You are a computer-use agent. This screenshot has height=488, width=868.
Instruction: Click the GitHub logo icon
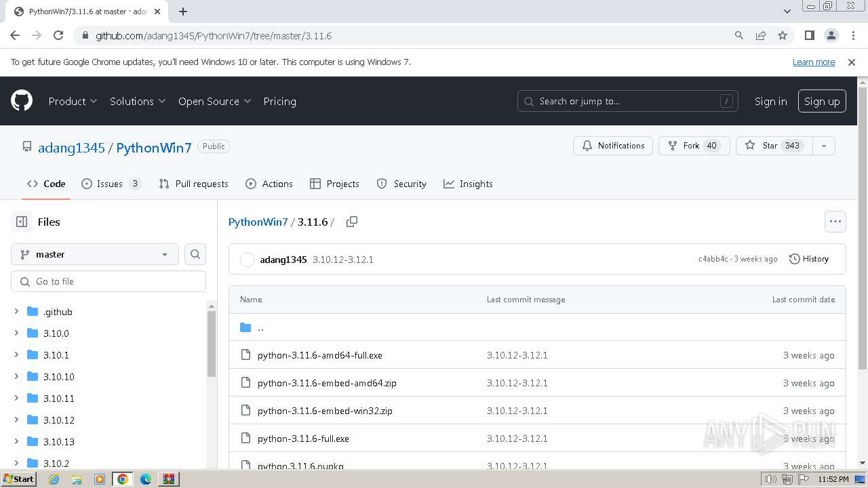tap(22, 101)
